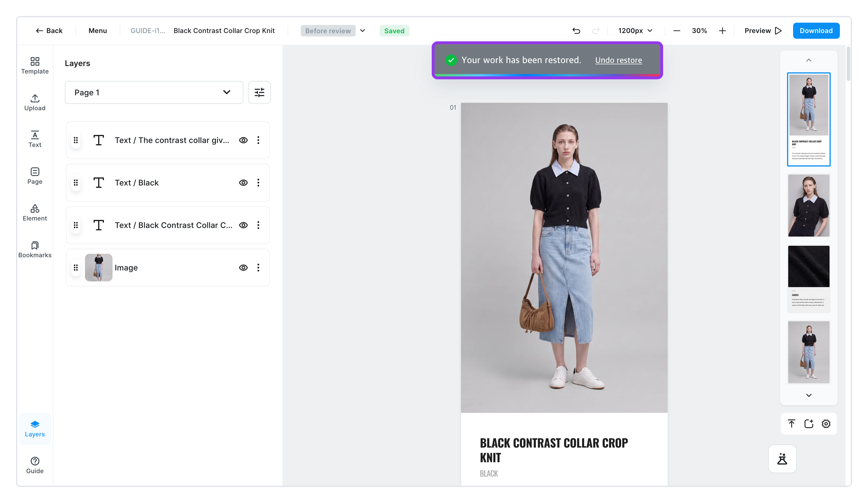Toggle visibility of the Image layer
The width and height of the screenshot is (868, 503).
[243, 268]
